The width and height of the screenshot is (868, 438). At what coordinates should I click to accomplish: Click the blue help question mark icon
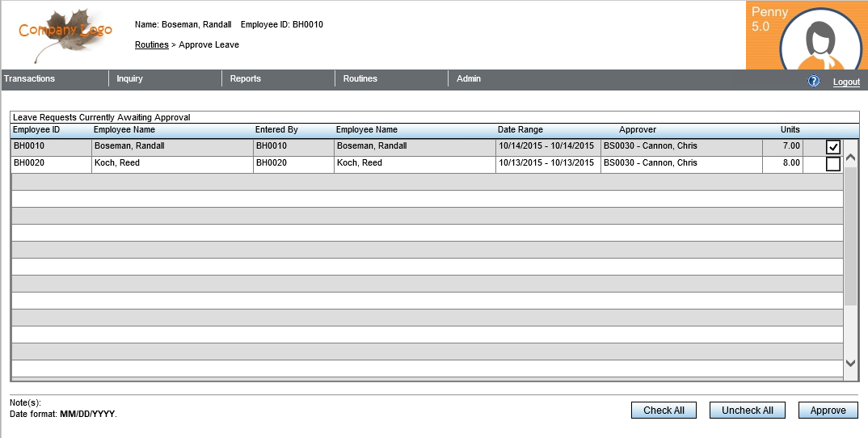pos(814,82)
